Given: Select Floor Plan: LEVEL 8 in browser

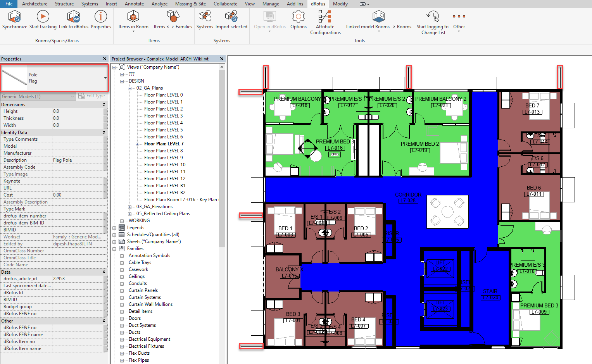Looking at the screenshot, I should [x=163, y=151].
